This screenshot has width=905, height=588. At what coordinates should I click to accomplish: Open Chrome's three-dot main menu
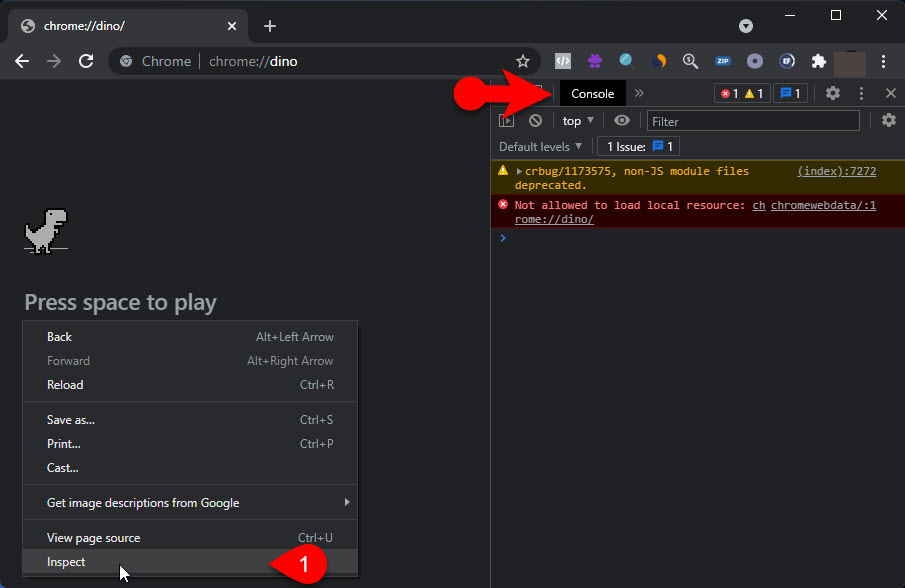tap(883, 61)
